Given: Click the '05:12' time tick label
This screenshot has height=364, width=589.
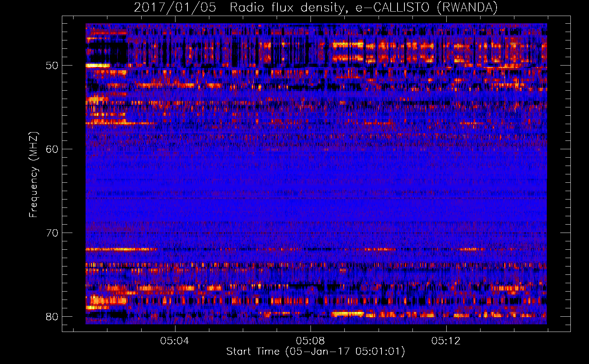Looking at the screenshot, I should [446, 341].
